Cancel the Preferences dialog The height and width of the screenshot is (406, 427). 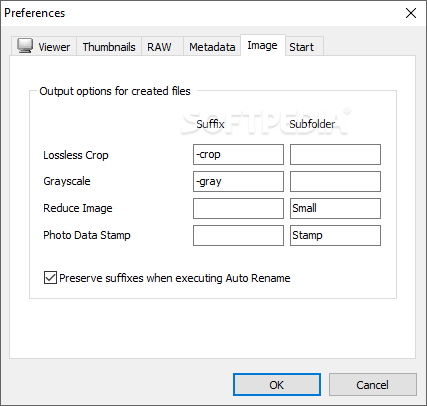373,385
